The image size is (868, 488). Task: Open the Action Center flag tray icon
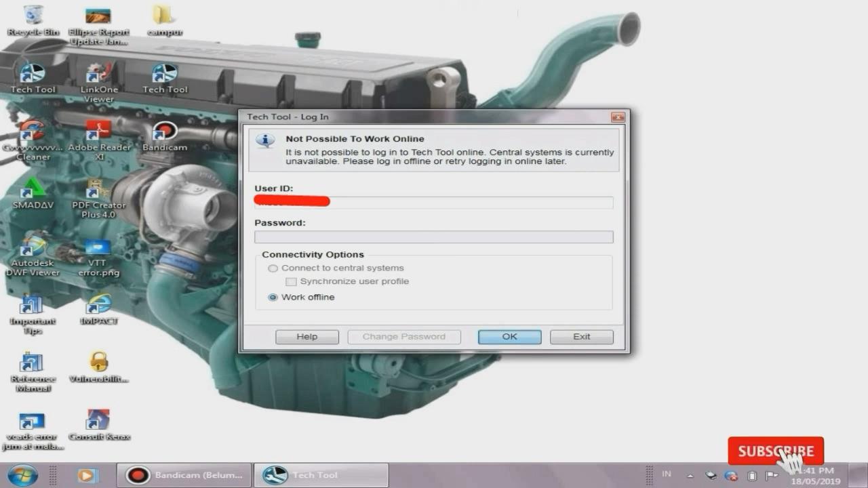771,476
